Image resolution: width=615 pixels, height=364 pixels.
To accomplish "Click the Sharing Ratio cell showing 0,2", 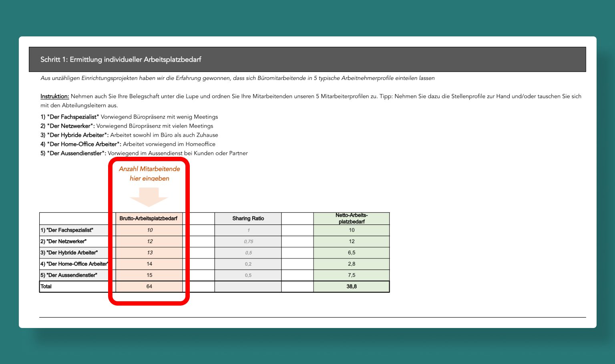I will point(248,264).
